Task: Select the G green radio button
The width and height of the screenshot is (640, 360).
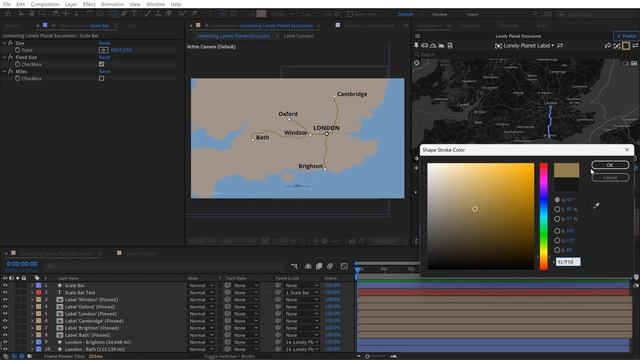Action: pos(557,240)
